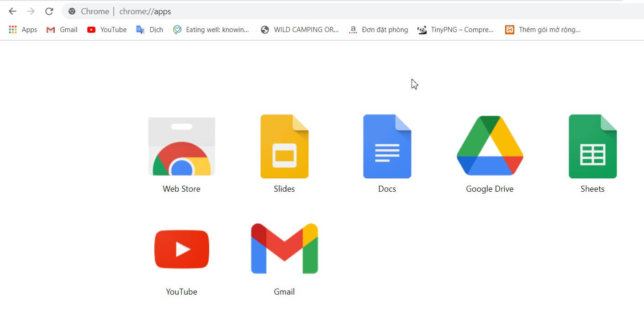Click the browser back arrow
The width and height of the screenshot is (644, 333).
click(12, 11)
